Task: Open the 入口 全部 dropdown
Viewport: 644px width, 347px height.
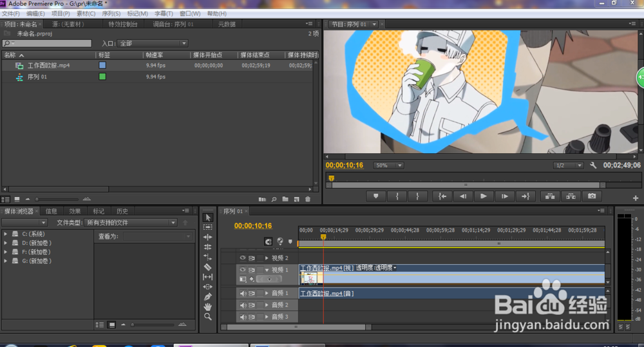Action: tap(153, 43)
